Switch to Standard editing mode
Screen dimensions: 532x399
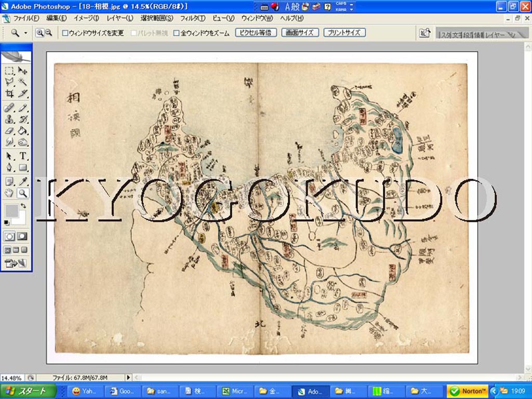[x=9, y=236]
